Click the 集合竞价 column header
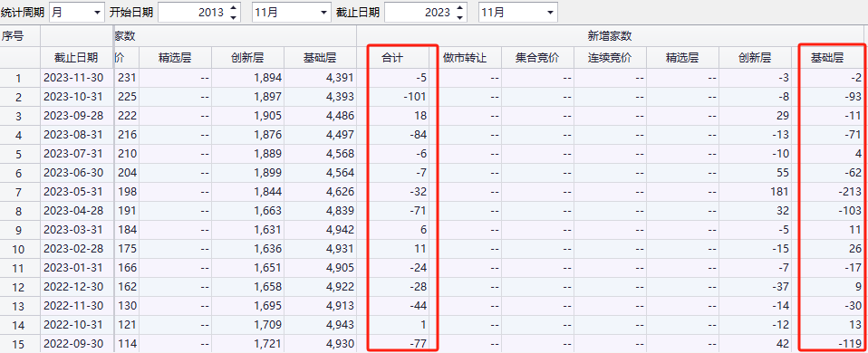868x353 pixels. click(537, 57)
